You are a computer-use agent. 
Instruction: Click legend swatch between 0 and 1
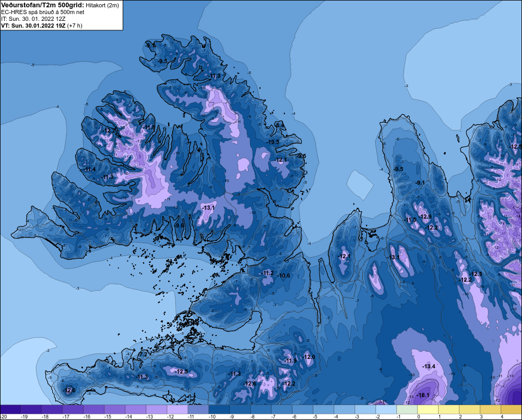pyautogui.click(x=428, y=410)
